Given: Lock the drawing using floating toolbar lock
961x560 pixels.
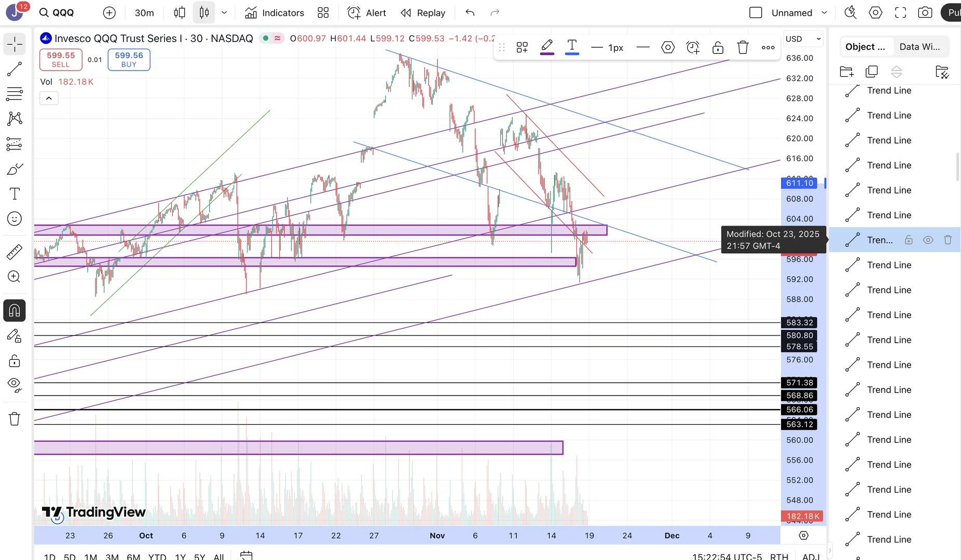Looking at the screenshot, I should coord(718,48).
